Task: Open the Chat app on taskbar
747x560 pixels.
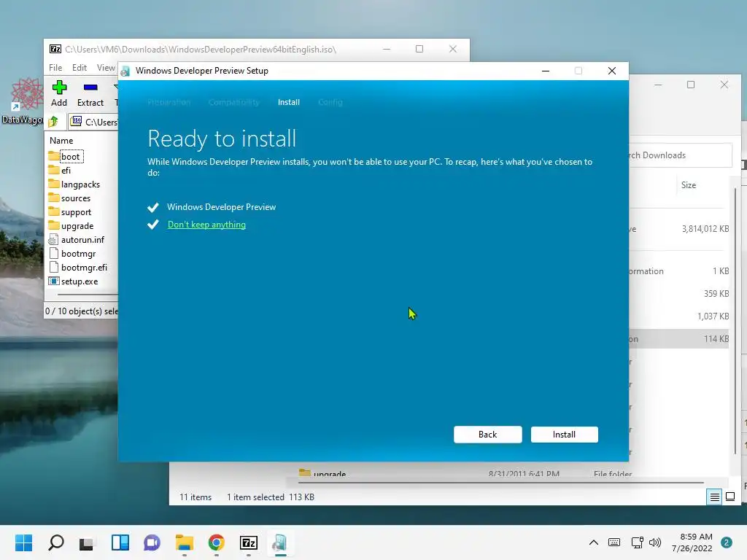Action: (x=152, y=542)
